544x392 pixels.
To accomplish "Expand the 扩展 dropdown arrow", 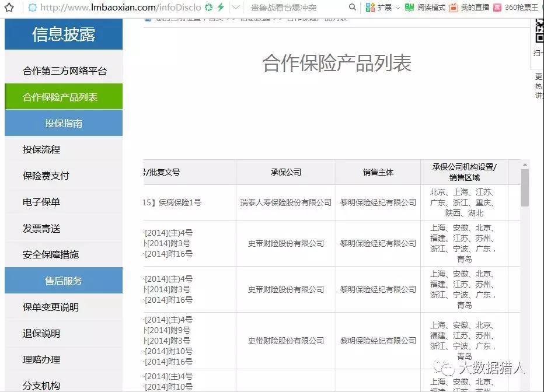I will 397,8.
